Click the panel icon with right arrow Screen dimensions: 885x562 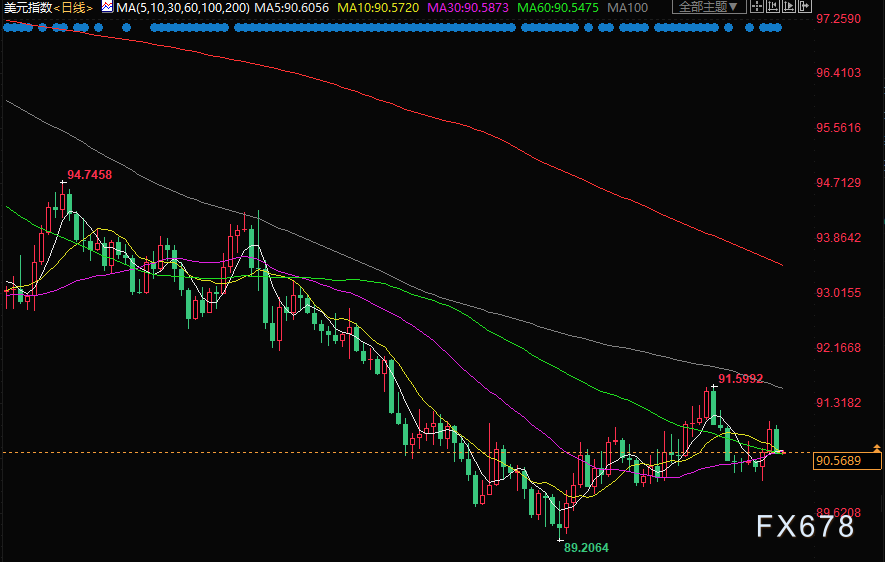tap(805, 6)
